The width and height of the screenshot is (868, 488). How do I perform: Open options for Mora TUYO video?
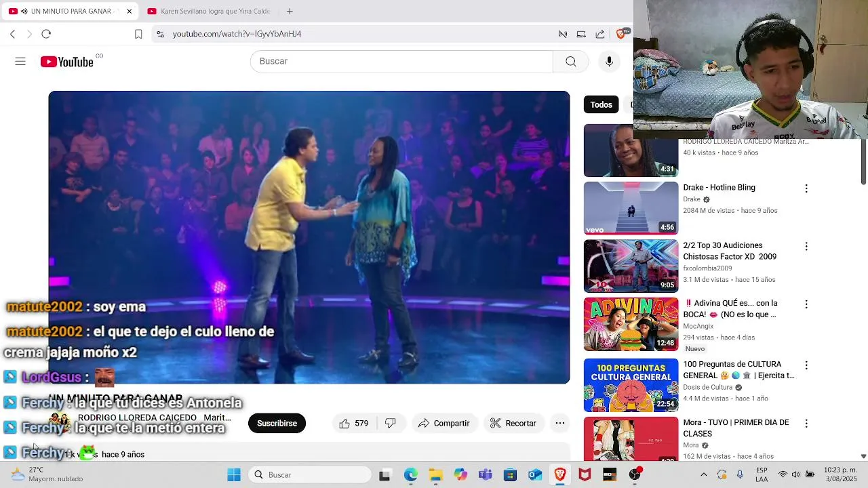806,424
